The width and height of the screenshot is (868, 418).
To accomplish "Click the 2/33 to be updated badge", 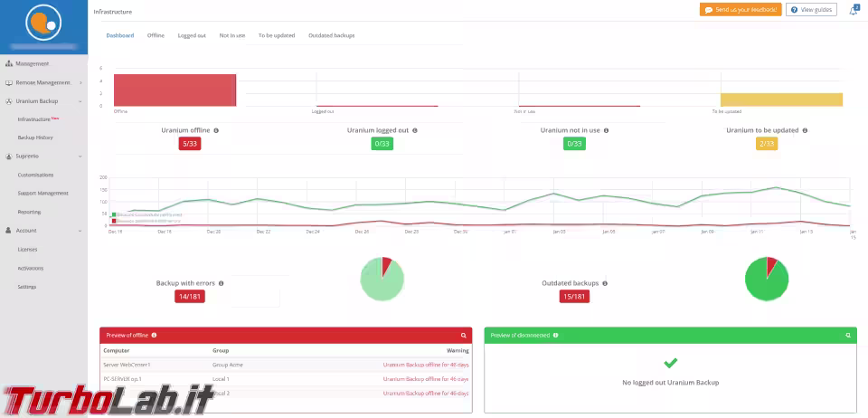I will (767, 144).
